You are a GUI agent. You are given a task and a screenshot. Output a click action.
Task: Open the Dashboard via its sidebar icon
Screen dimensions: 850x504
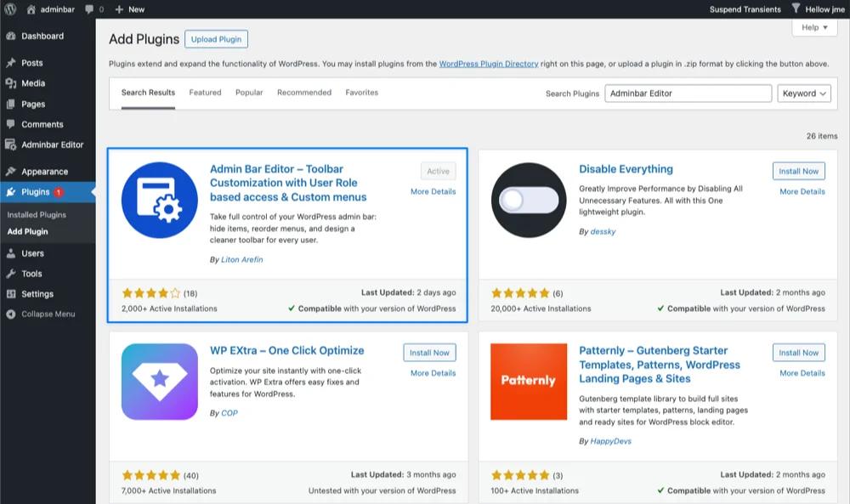12,36
